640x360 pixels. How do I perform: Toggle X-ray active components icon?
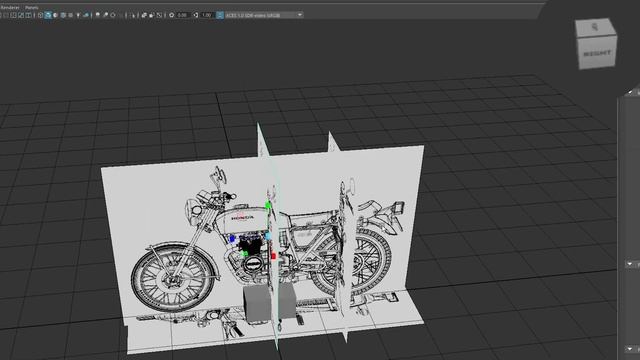pyautogui.click(x=151, y=15)
